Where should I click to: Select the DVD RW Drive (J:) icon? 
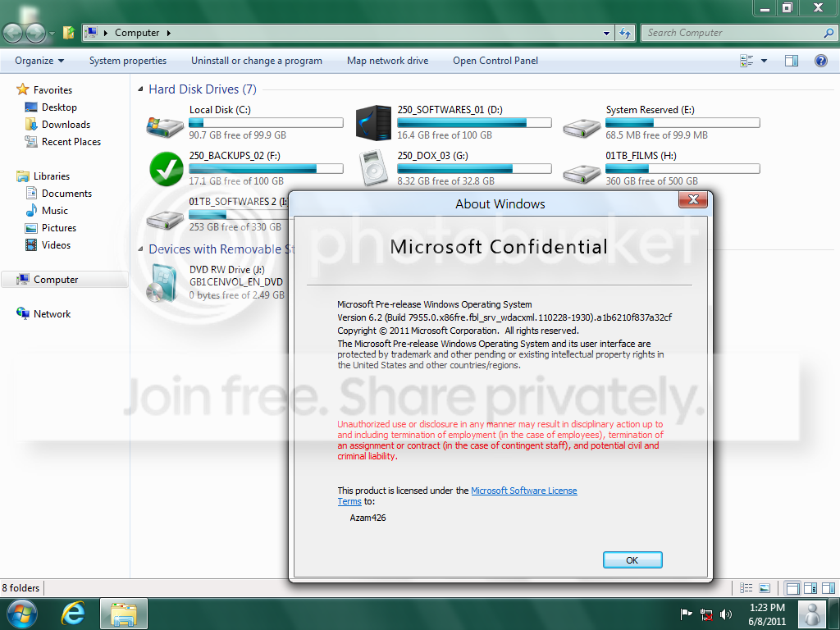point(162,283)
